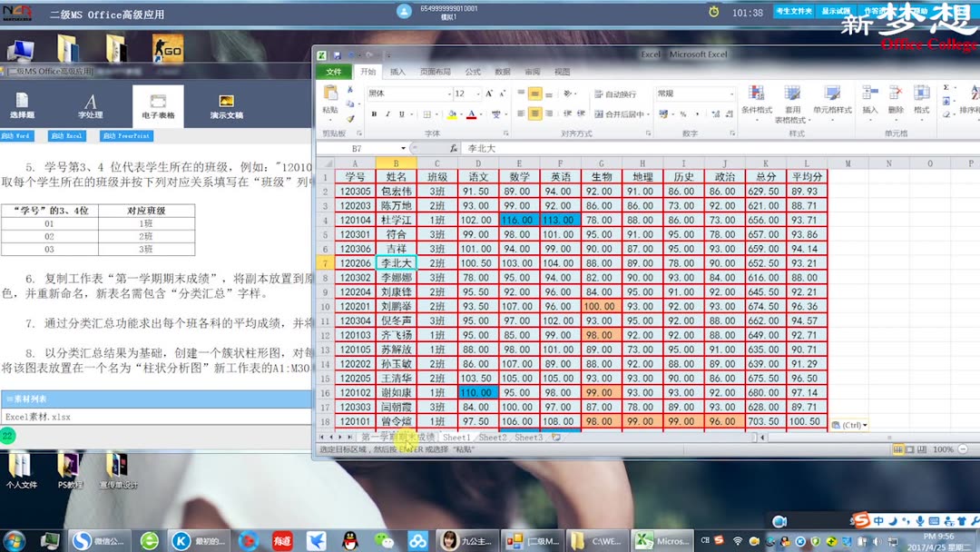Open Cell Styles (单元格样式) icon
The height and width of the screenshot is (552, 980).
[831, 94]
